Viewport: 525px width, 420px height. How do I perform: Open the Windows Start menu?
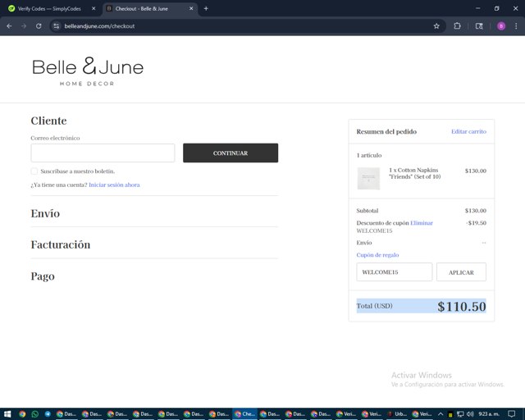pyautogui.click(x=7, y=414)
